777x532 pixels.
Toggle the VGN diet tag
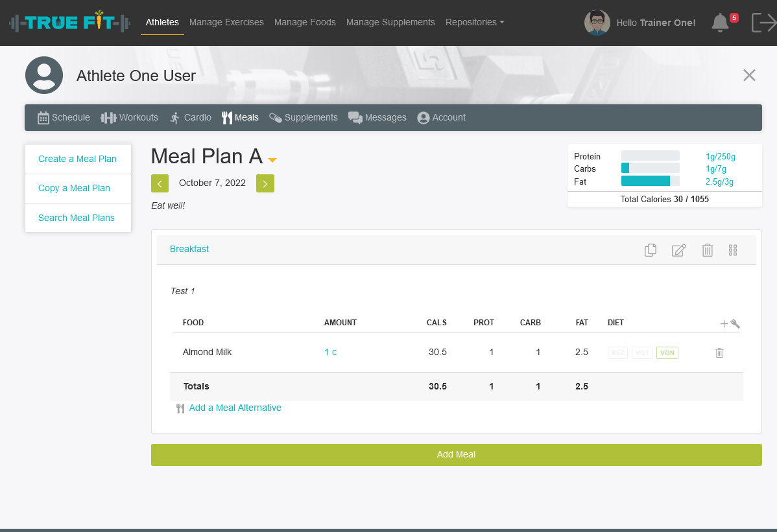click(x=667, y=353)
